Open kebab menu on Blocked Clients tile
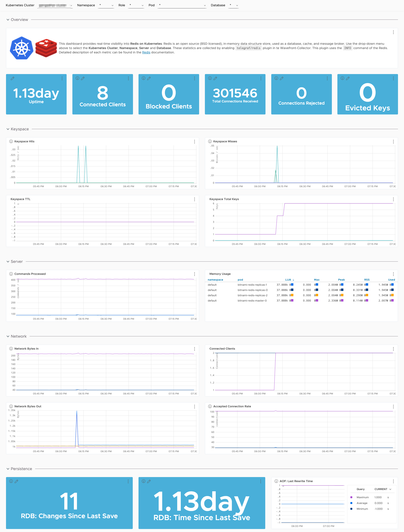Image resolution: width=404 pixels, height=532 pixels. click(x=195, y=78)
